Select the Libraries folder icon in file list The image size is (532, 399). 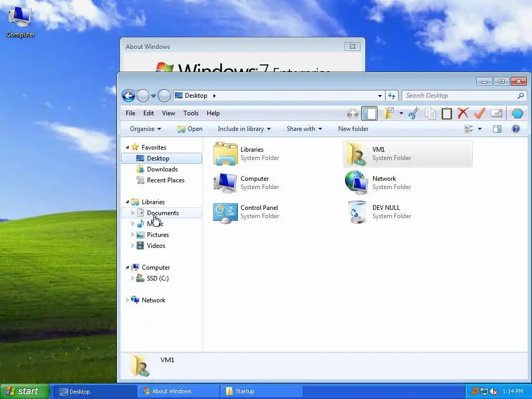click(x=225, y=154)
